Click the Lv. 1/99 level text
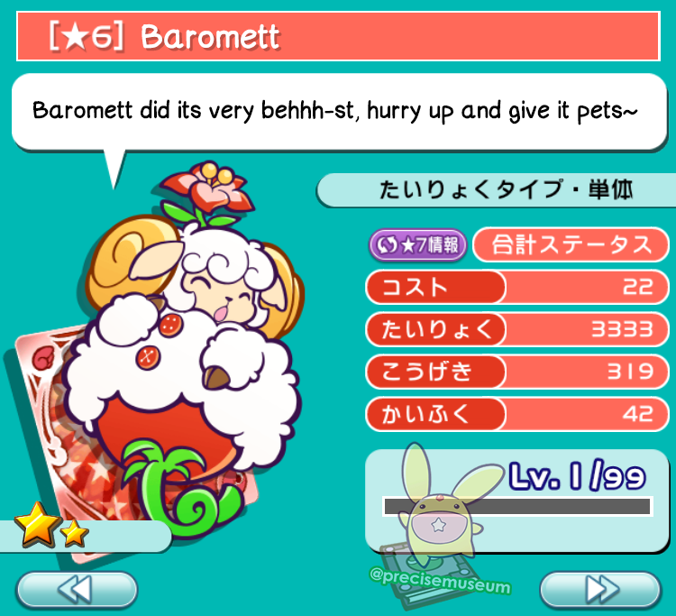 tap(577, 476)
